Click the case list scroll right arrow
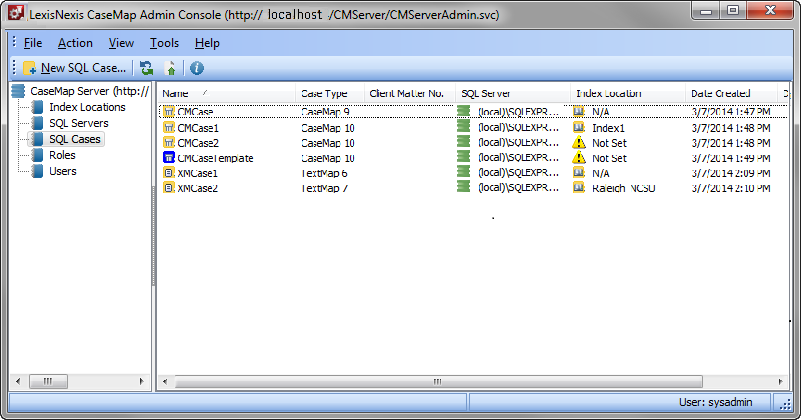This screenshot has height=420, width=801. click(781, 381)
